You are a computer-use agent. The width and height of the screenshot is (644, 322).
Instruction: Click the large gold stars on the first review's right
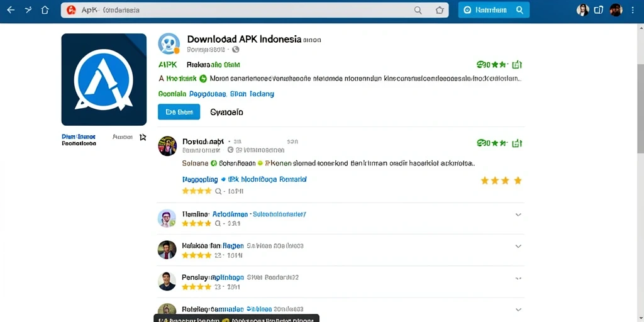tap(501, 180)
